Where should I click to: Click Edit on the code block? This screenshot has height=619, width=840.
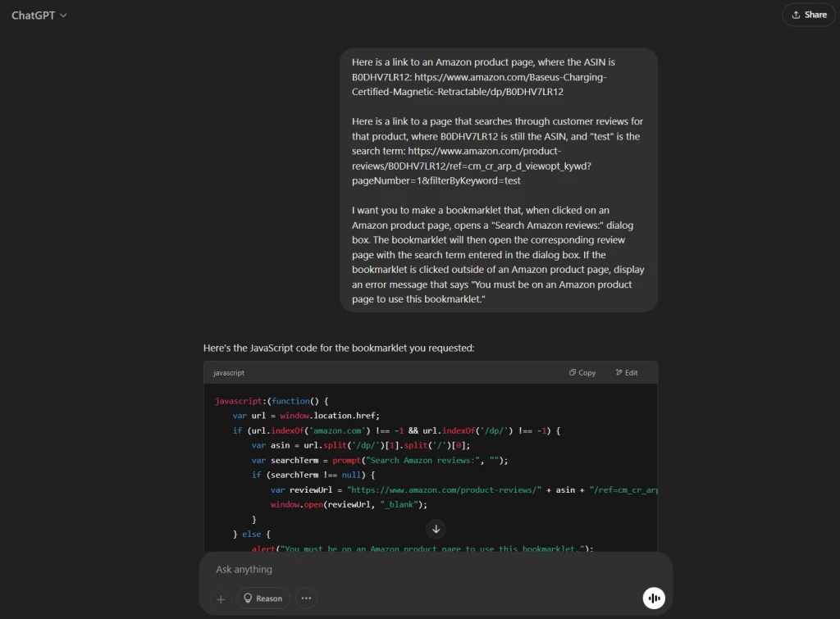626,372
